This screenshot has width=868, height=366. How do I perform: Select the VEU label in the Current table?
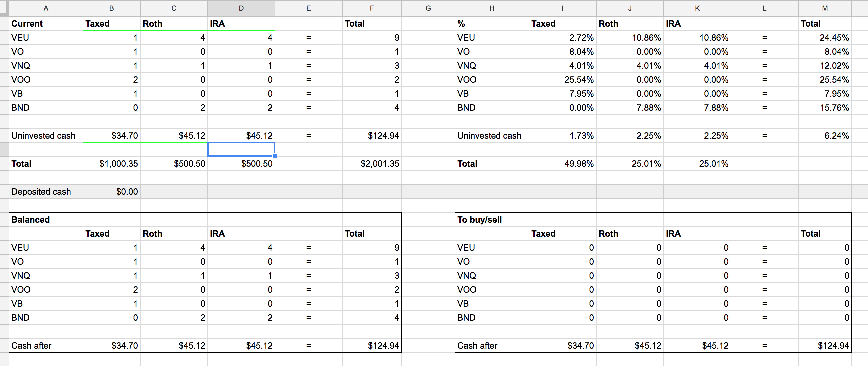pos(20,37)
